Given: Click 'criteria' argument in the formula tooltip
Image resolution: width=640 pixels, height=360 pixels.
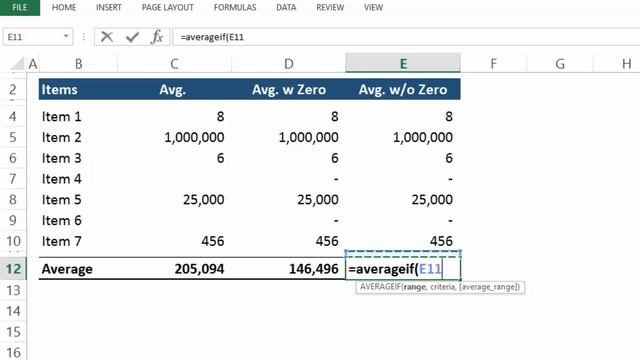Looking at the screenshot, I should [x=442, y=287].
